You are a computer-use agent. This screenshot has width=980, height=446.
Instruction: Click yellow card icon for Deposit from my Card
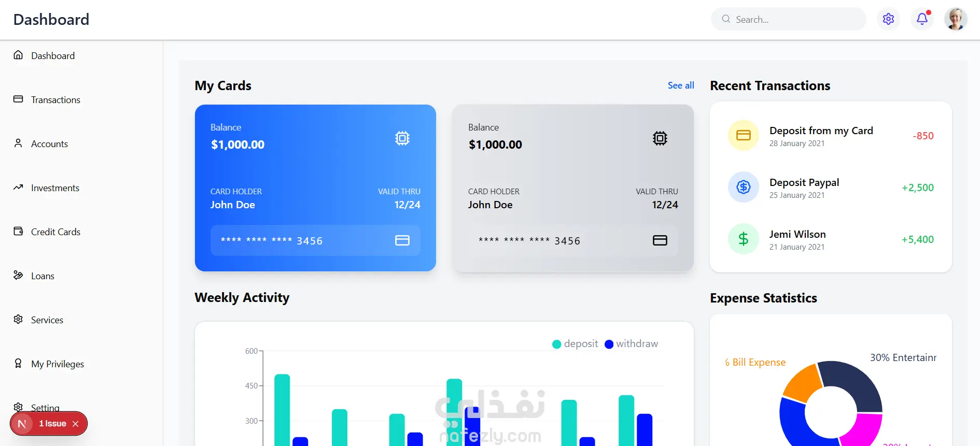coord(744,135)
